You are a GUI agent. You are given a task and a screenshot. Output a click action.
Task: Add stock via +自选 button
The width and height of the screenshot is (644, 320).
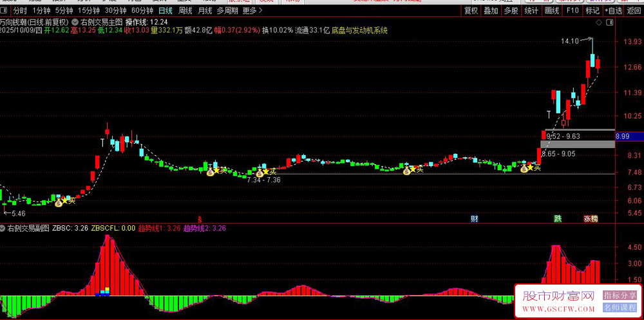pos(614,11)
